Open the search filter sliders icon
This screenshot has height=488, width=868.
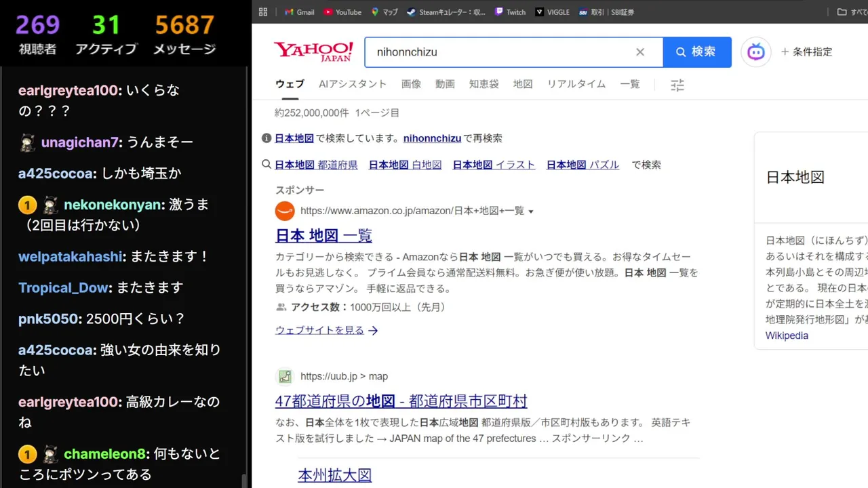point(677,85)
